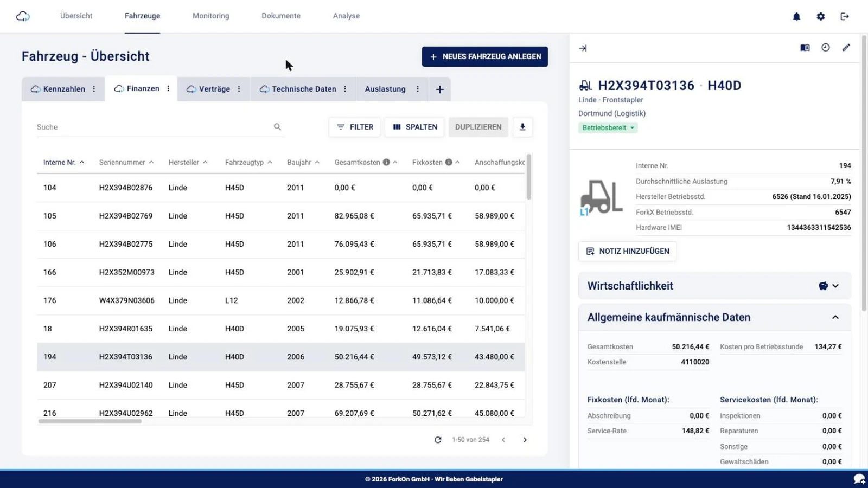Open the handbook book icon
This screenshot has width=868, height=488.
(x=805, y=48)
